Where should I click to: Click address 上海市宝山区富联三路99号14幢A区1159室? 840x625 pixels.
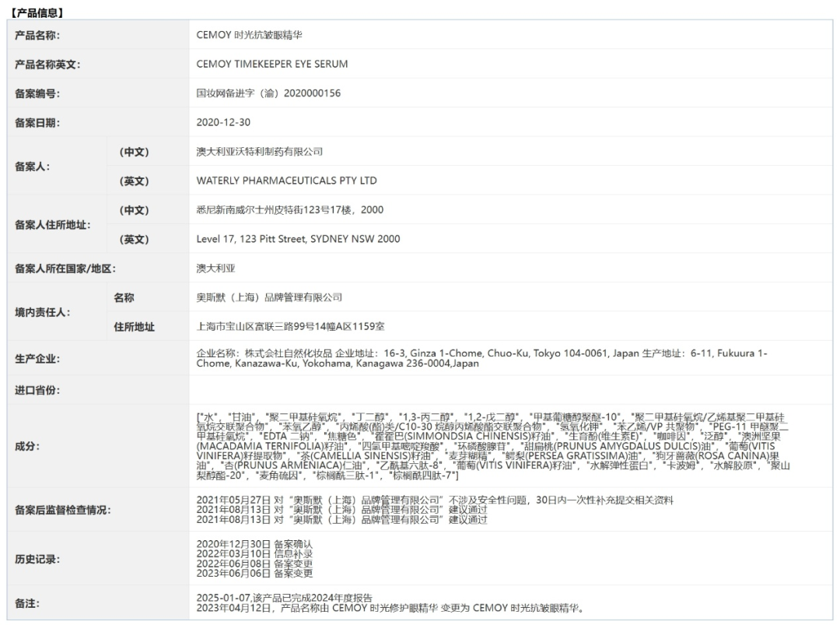290,326
